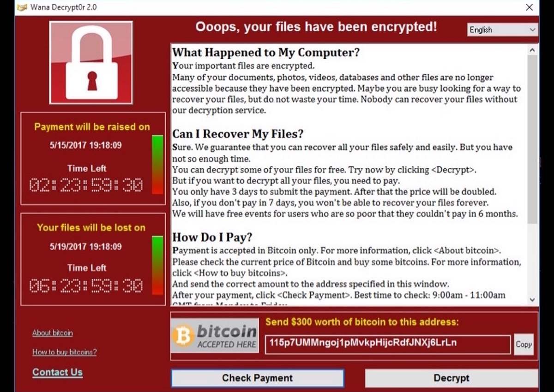Click the Decrypt button
Screen dimensions: 554x392
[452, 378]
